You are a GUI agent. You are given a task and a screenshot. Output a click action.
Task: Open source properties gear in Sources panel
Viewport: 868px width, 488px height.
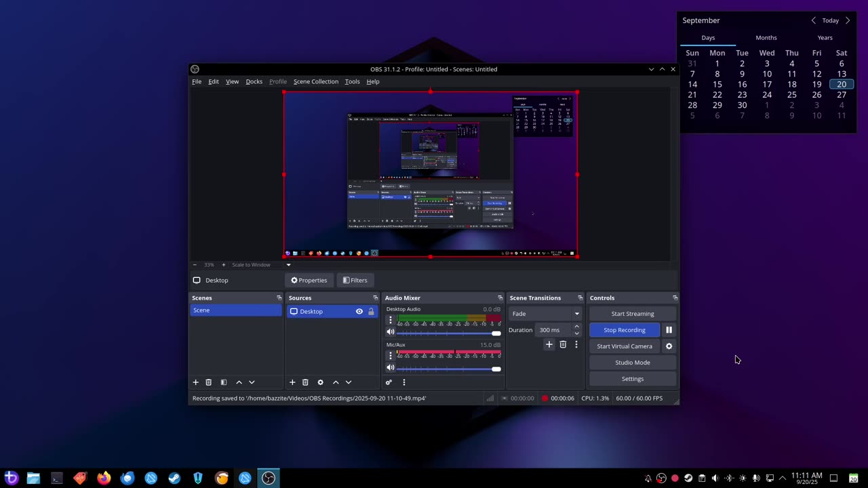click(x=321, y=382)
